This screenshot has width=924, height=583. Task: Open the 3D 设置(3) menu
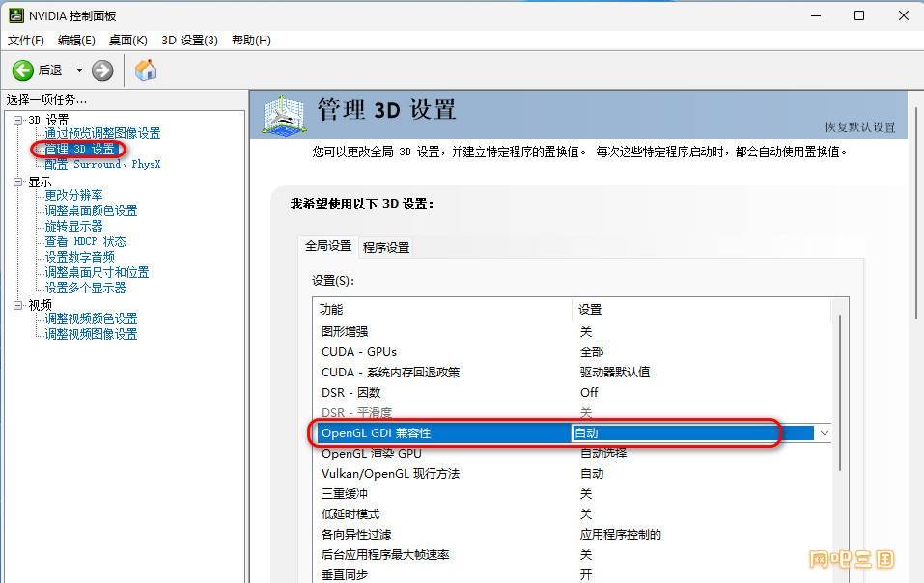click(189, 40)
